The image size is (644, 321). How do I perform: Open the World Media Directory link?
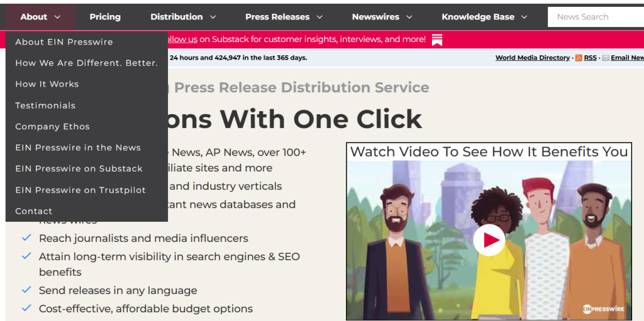click(x=533, y=58)
